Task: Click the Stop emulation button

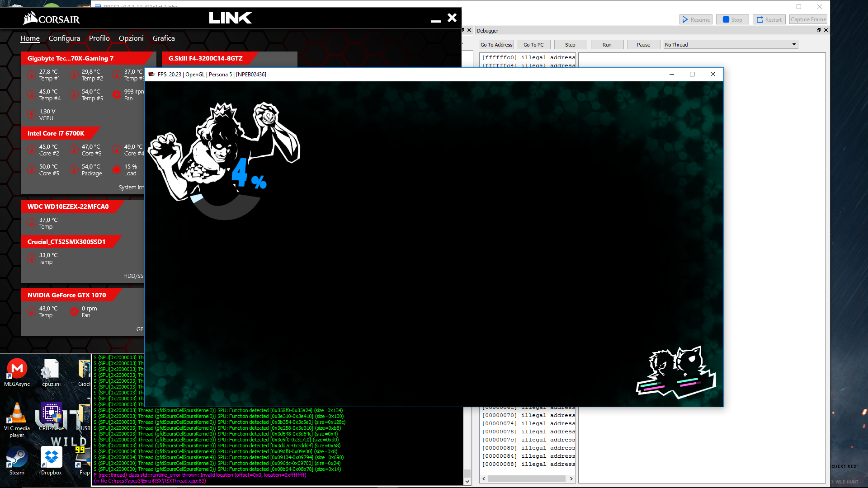Action: pyautogui.click(x=732, y=19)
